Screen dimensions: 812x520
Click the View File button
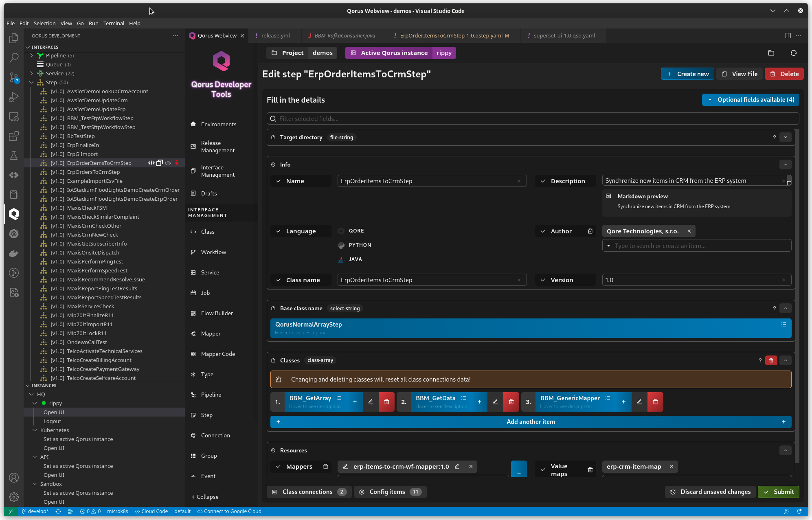pyautogui.click(x=740, y=74)
